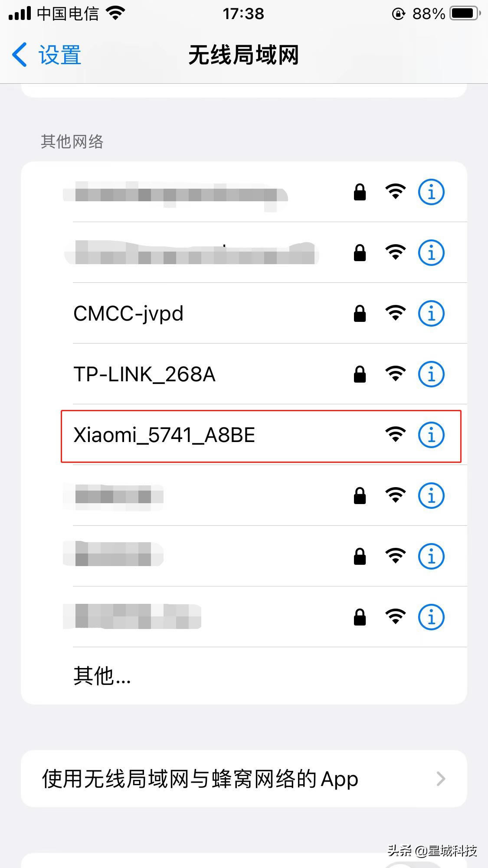The image size is (488, 868).
Task: Open info for TP-LINK_268A network
Action: click(431, 374)
